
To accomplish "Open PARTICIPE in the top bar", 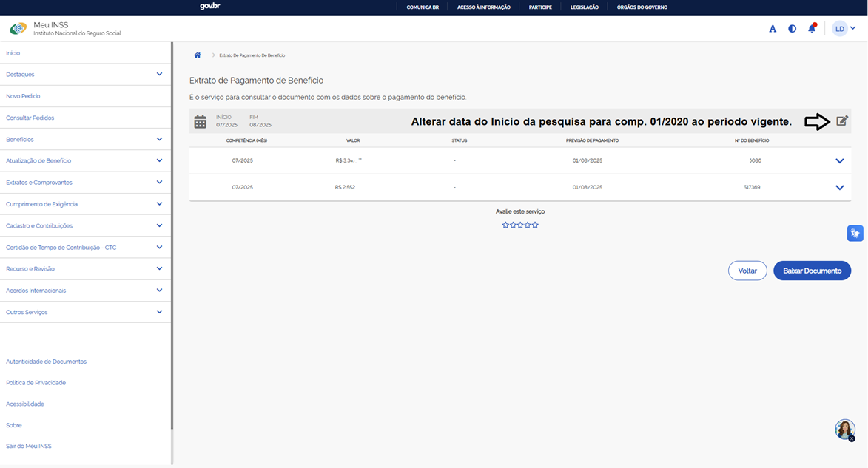I will (x=540, y=7).
